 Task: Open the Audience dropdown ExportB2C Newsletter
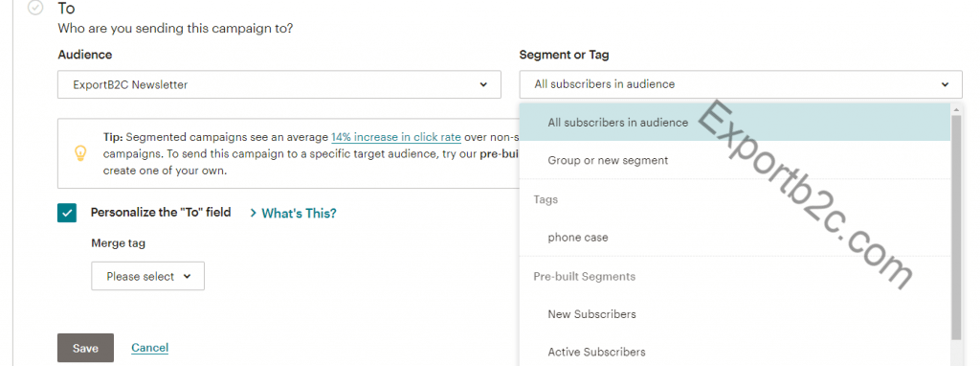(279, 84)
